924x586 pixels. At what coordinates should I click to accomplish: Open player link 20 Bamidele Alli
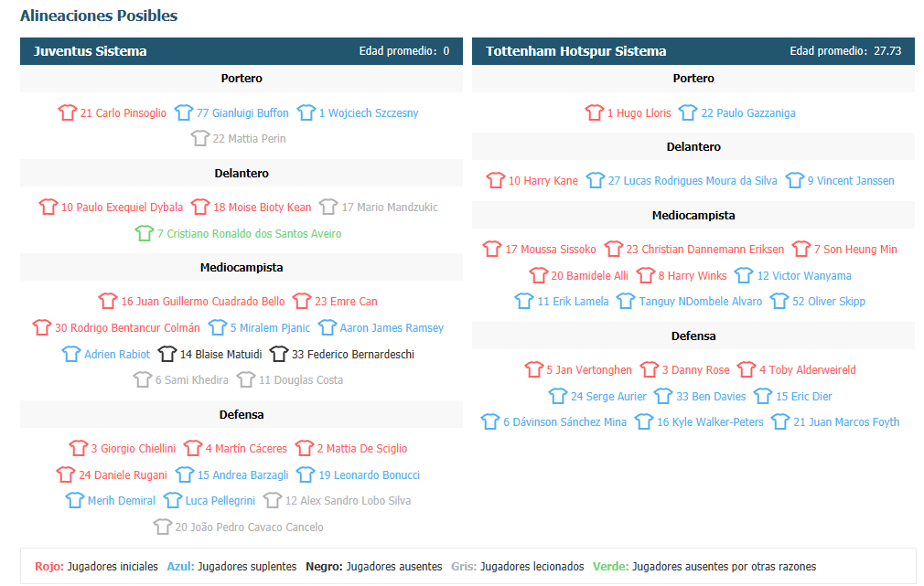(589, 275)
